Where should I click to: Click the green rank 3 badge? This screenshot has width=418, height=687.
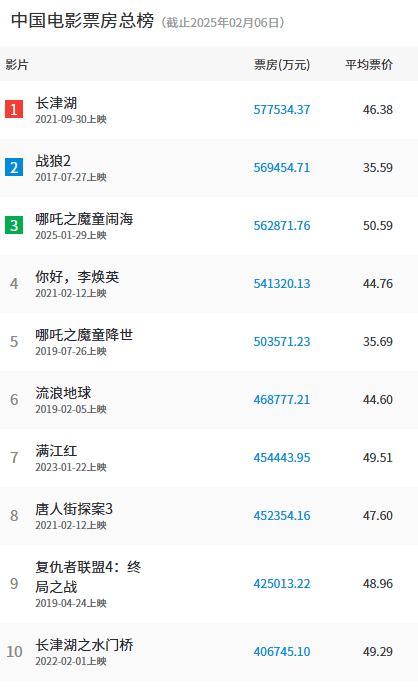(14, 225)
